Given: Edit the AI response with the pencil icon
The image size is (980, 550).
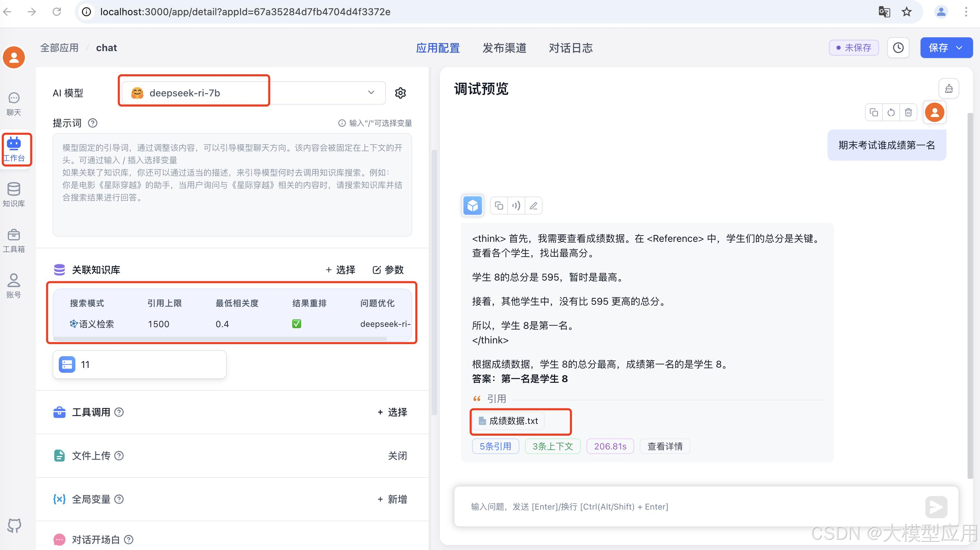Looking at the screenshot, I should (x=534, y=205).
